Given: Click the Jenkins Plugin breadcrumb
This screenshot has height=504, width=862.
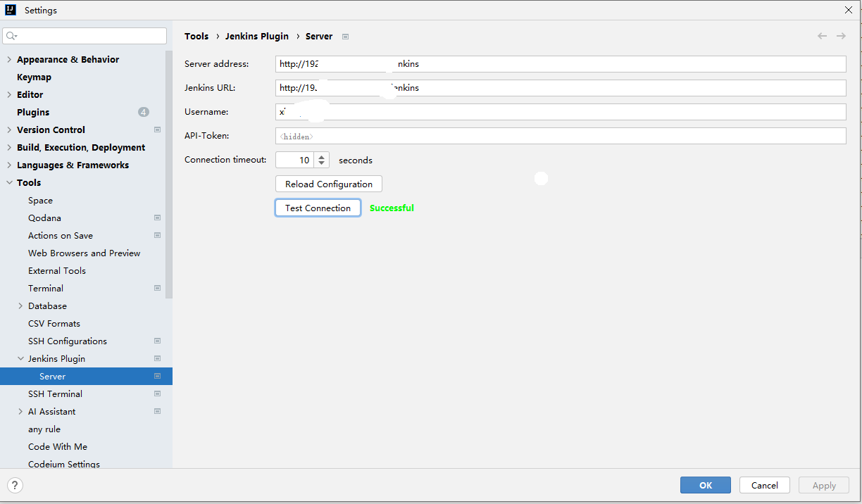Looking at the screenshot, I should (x=257, y=36).
